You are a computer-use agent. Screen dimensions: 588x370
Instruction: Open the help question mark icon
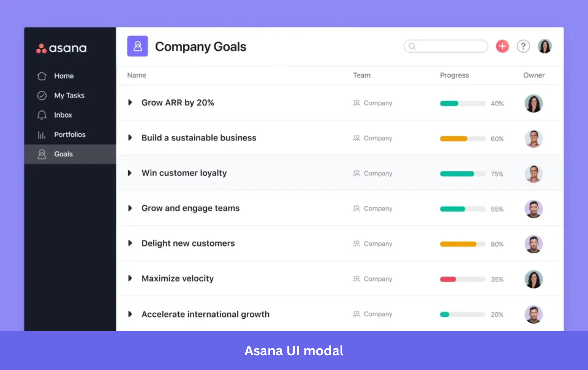coord(523,46)
